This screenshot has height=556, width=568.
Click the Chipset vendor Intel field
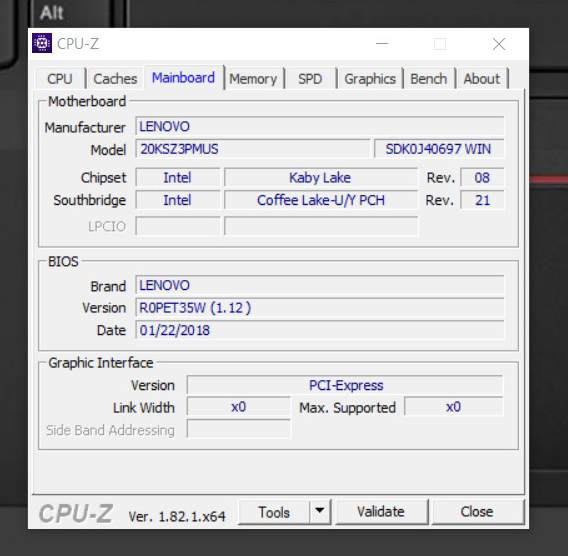click(x=178, y=177)
